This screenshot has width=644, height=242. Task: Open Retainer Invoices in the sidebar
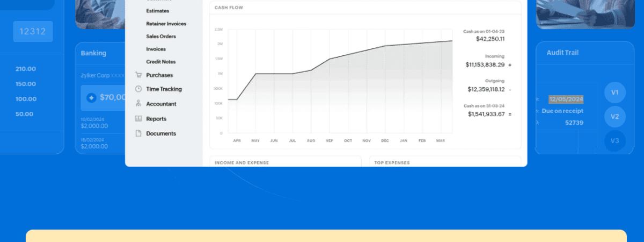[x=166, y=24]
